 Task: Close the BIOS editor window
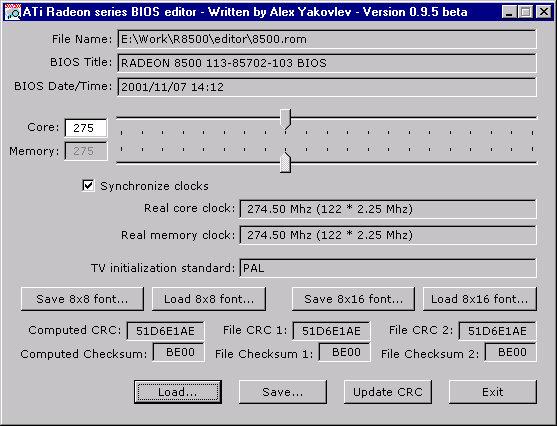(544, 12)
